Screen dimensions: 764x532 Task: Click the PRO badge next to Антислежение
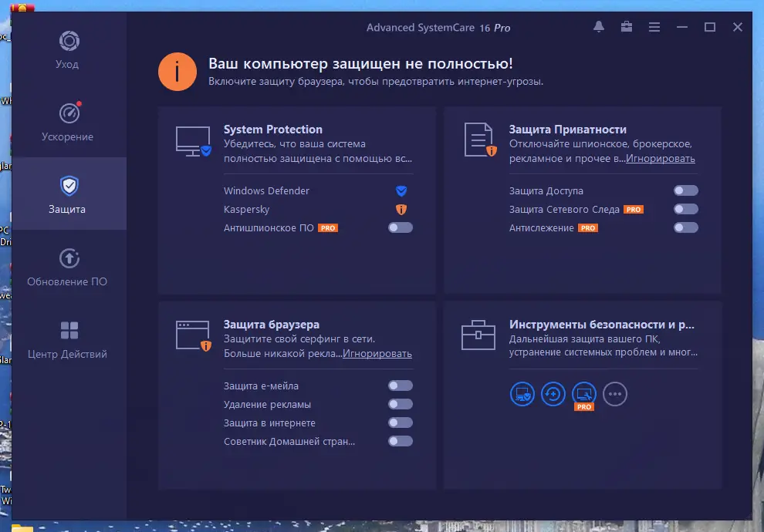pyautogui.click(x=587, y=227)
